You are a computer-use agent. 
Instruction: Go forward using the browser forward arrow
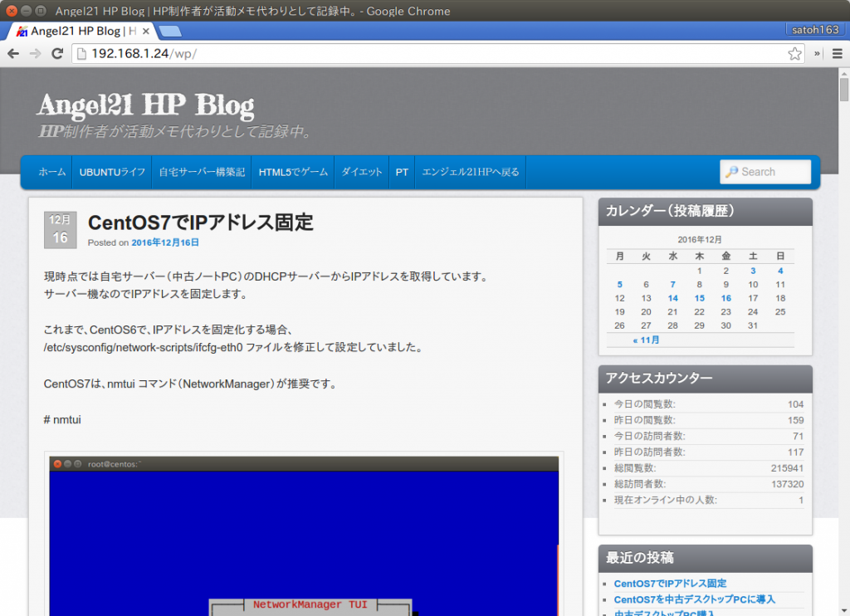click(x=35, y=54)
